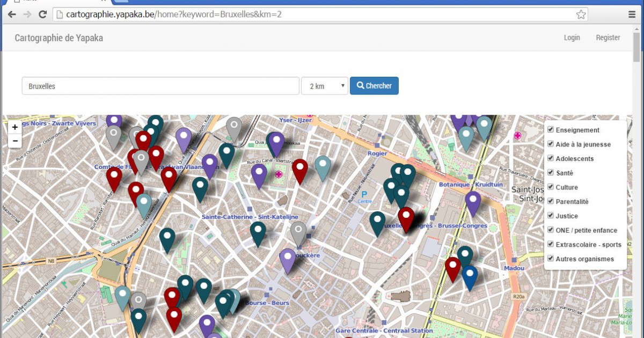Click the browser back arrow
This screenshot has height=338, width=644.
point(11,14)
